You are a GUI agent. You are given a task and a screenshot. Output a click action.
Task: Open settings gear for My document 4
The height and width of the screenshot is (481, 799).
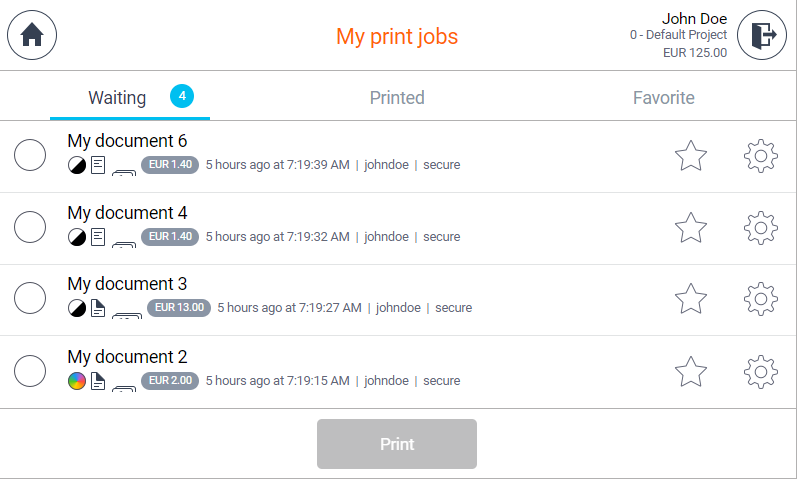[x=761, y=228]
